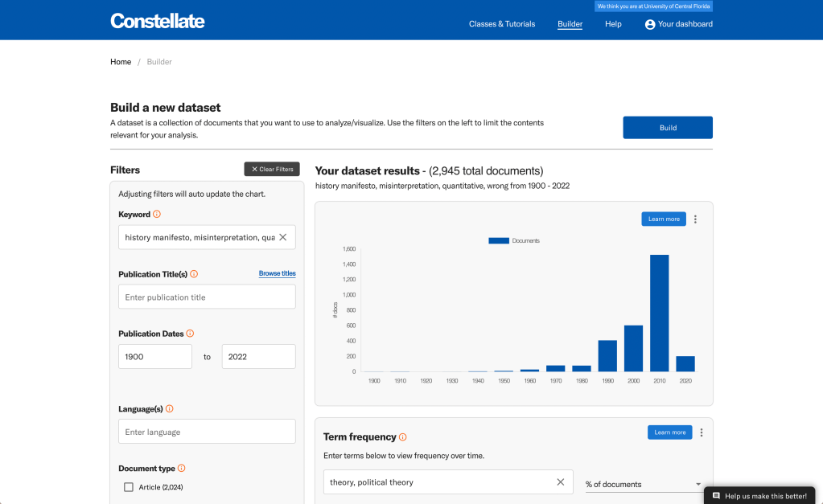Viewport: 823px width, 504px height.
Task: Open the Classes & Tutorials menu
Action: tap(502, 24)
